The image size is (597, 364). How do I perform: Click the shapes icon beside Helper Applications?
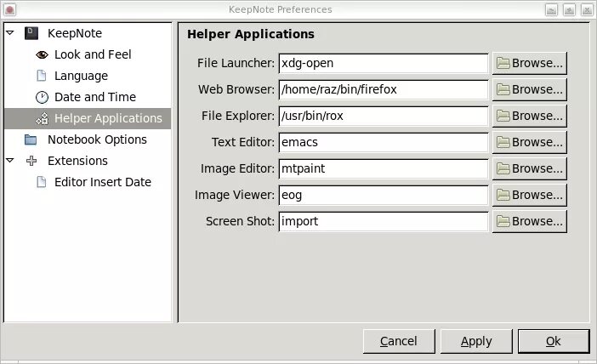[42, 118]
